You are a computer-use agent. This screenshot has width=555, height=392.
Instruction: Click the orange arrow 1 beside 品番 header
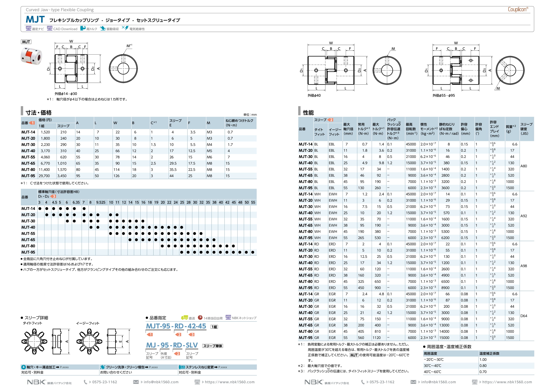32,123
